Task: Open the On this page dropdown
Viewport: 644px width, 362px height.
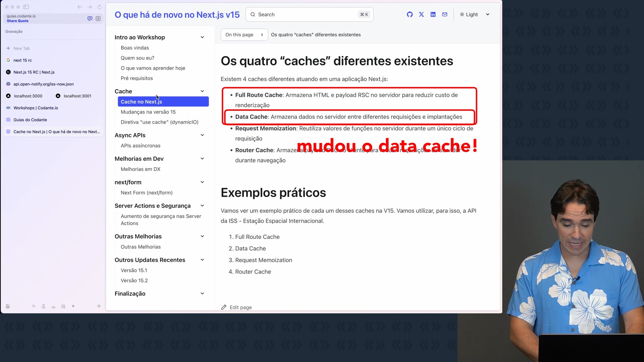Action: click(244, 35)
